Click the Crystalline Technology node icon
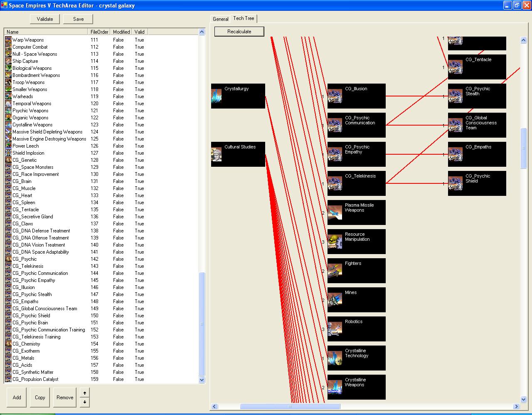 point(335,358)
